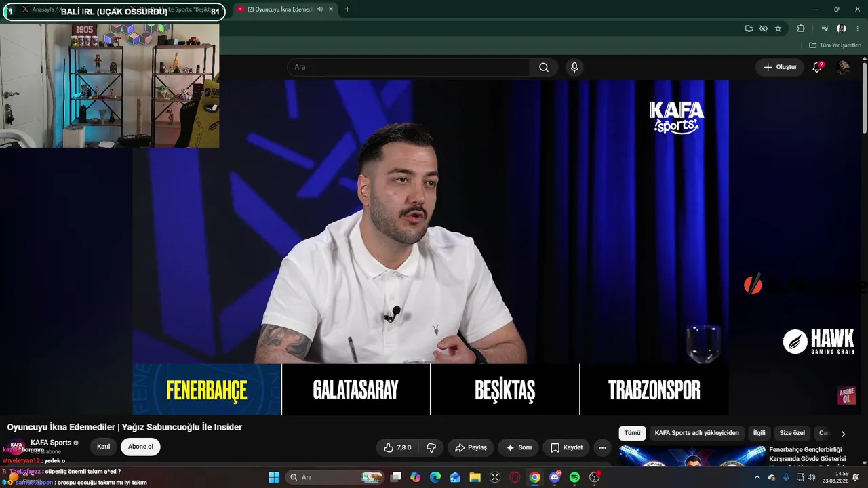Open File Explorer from the taskbar
The height and width of the screenshot is (488, 868).
point(475,477)
